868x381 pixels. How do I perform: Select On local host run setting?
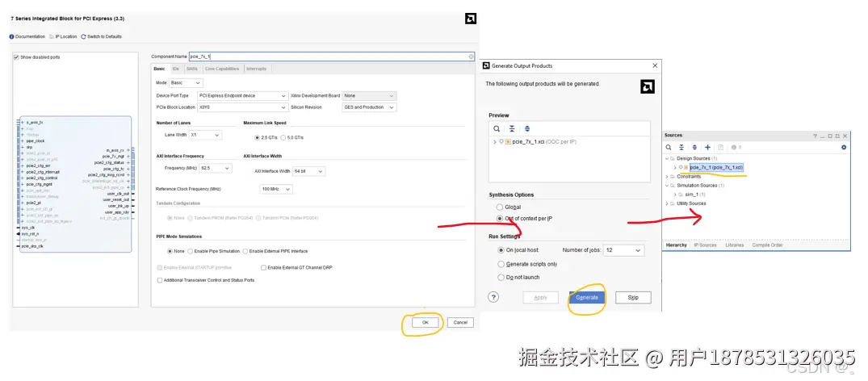click(x=501, y=250)
